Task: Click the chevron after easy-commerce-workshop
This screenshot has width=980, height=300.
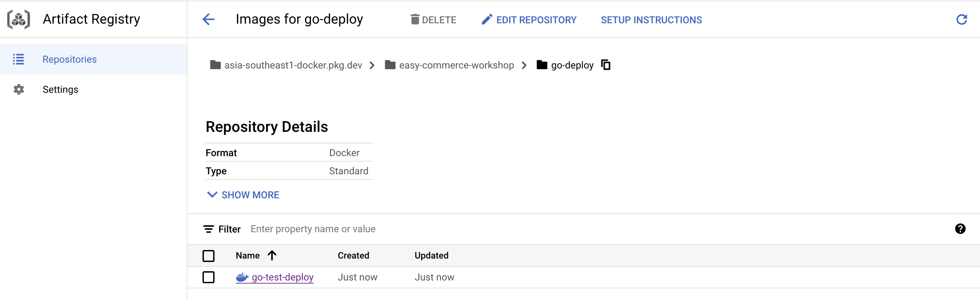Action: [x=524, y=65]
